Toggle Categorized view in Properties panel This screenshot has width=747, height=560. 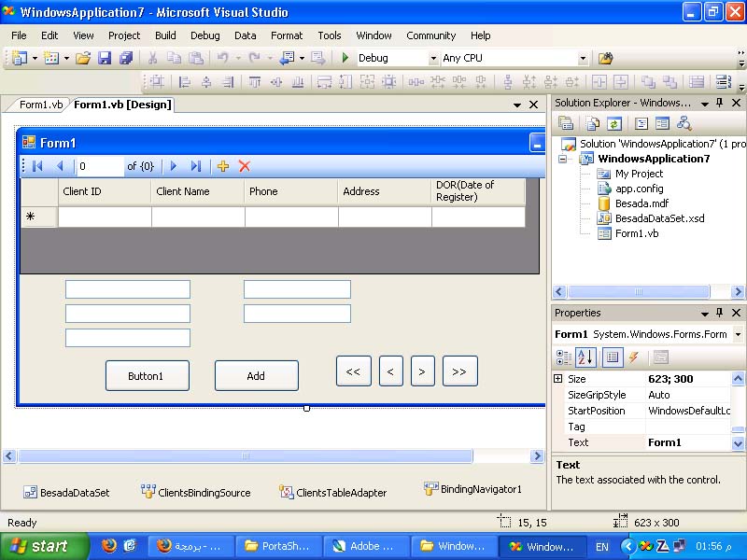[564, 357]
